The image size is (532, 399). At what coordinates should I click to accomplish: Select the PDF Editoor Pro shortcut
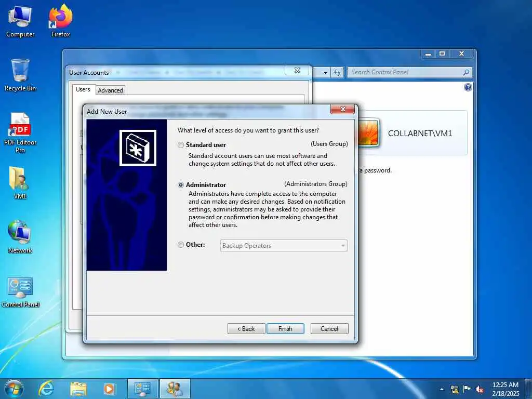20,133
